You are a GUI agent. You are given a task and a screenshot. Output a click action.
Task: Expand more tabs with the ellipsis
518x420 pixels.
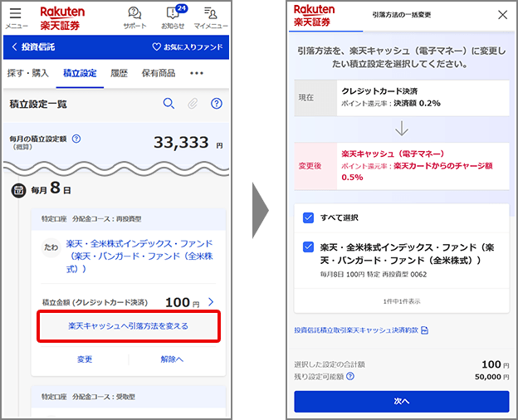click(197, 73)
